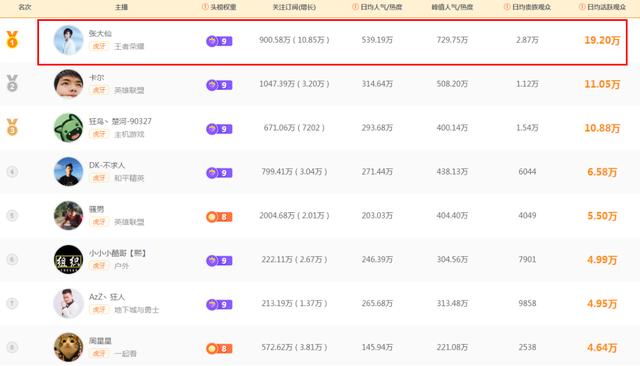Click the info icon beside 日均活跃观众 header
The image size is (640, 366).
pyautogui.click(x=582, y=7)
